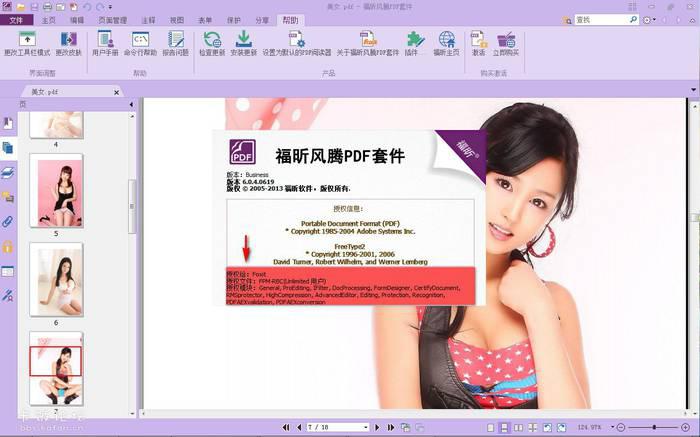Click the 激活 activate icon
Viewport: 700px width, 437px height.
479,39
